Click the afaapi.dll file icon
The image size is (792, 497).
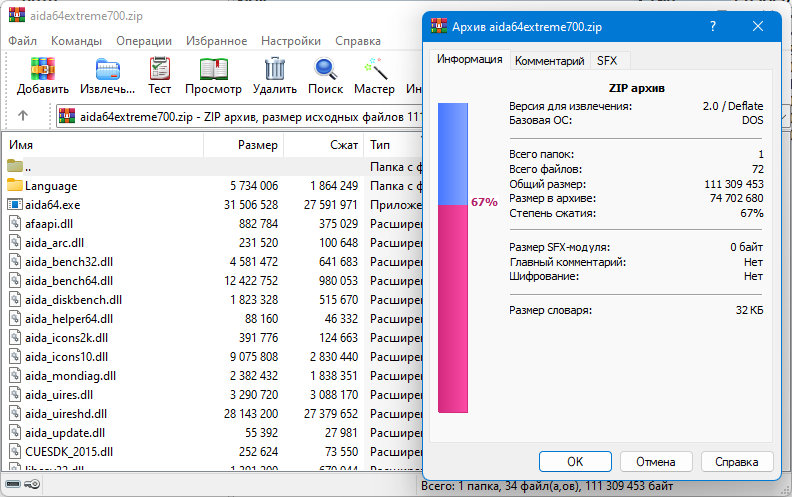click(x=15, y=224)
